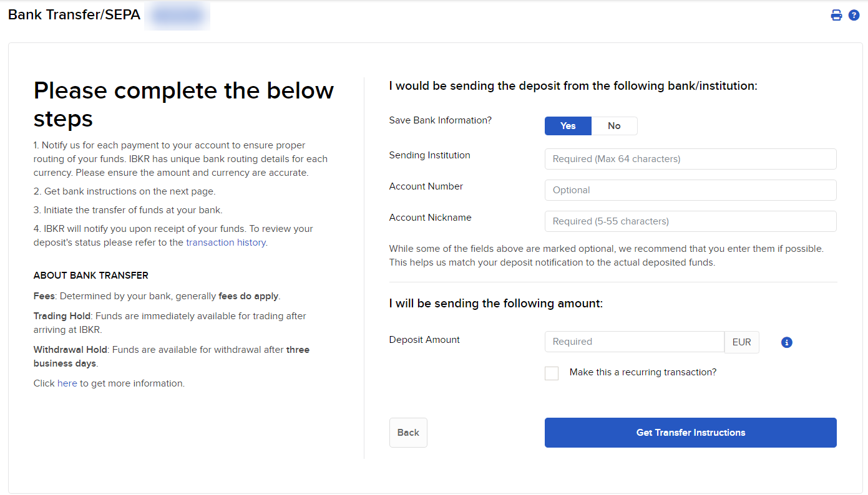Click the blurred account label near page title
The height and width of the screenshot is (495, 868).
[x=177, y=16]
